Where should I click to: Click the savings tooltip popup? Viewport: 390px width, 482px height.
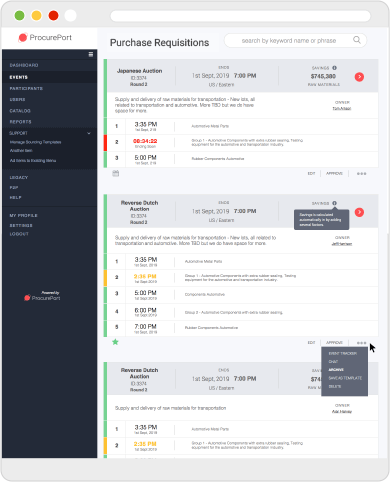pos(321,220)
